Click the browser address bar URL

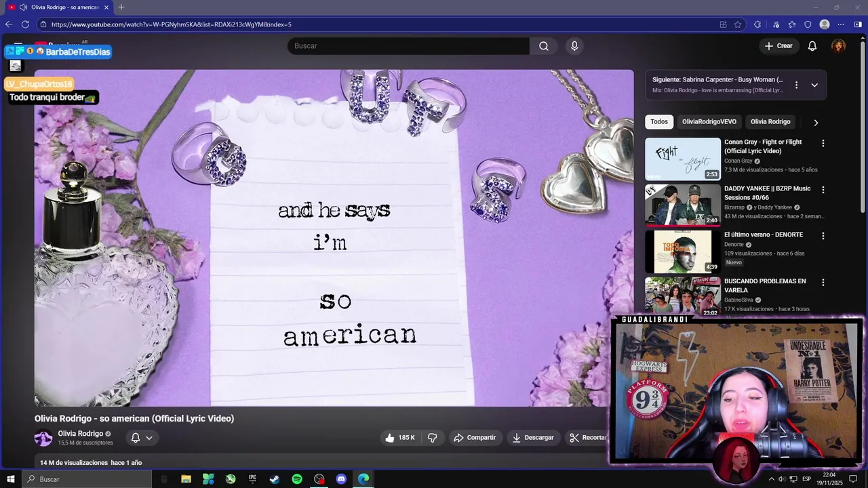(171, 24)
